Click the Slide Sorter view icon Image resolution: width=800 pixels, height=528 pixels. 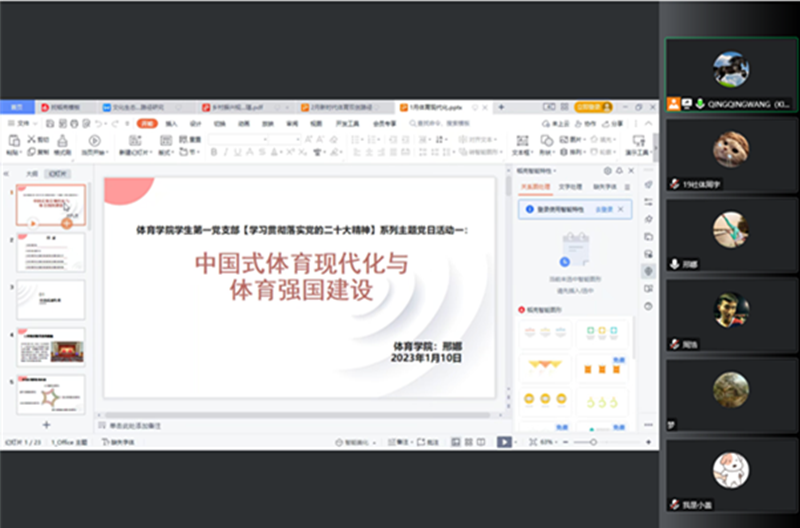pos(468,442)
